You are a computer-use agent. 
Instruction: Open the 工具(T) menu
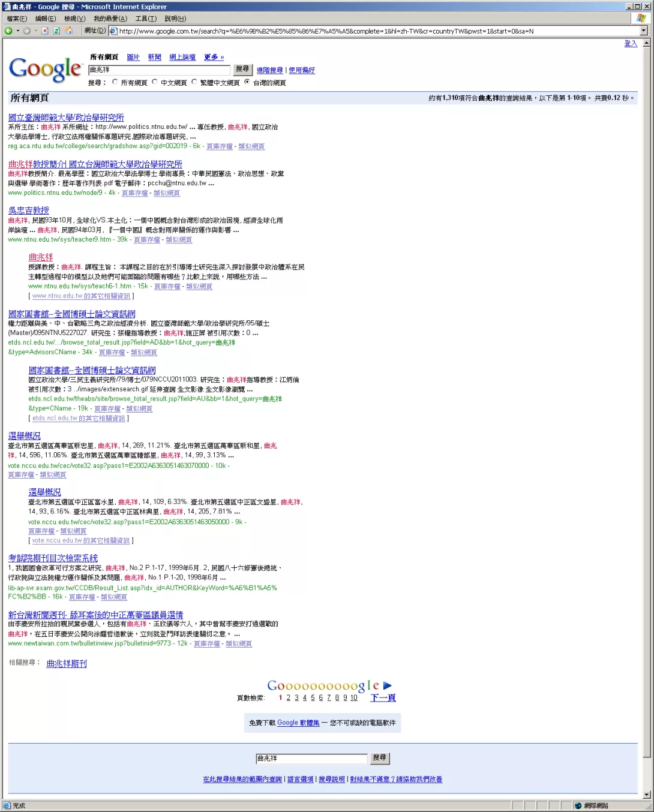[146, 19]
